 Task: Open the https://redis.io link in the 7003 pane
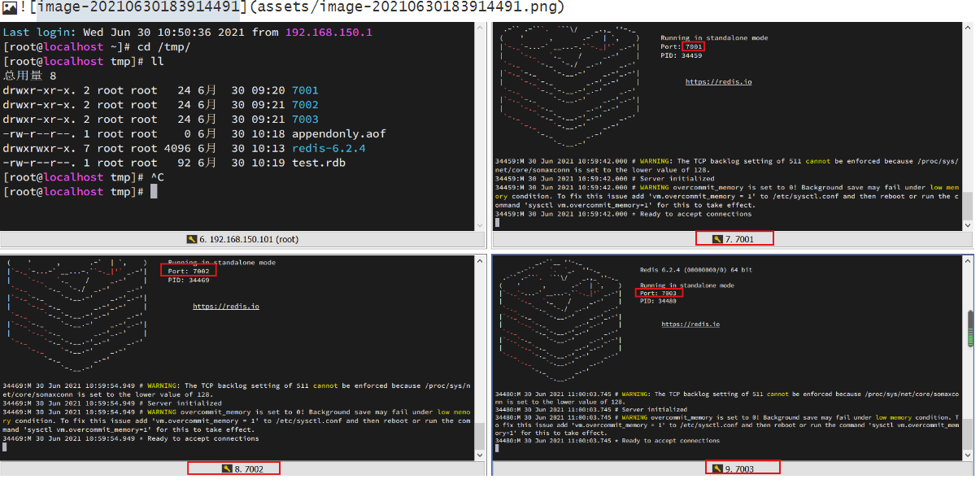(x=690, y=325)
